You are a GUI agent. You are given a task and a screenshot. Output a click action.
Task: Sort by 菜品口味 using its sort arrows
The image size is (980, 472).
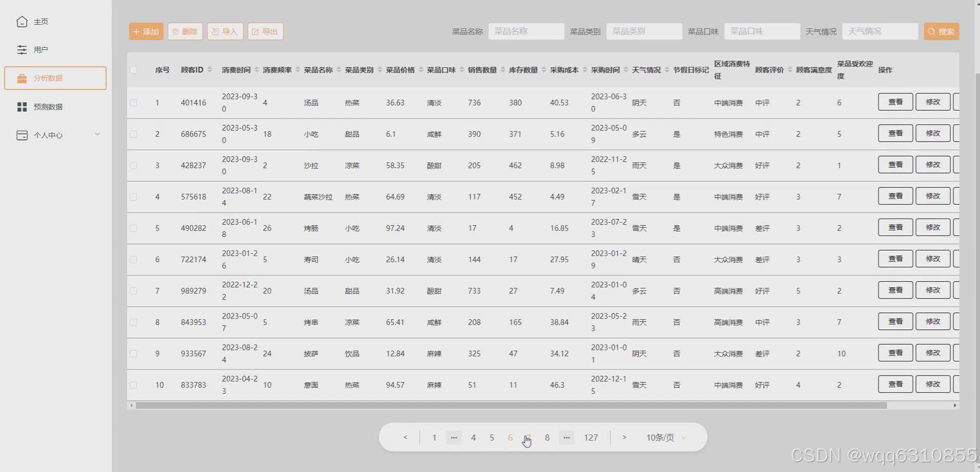coord(462,70)
